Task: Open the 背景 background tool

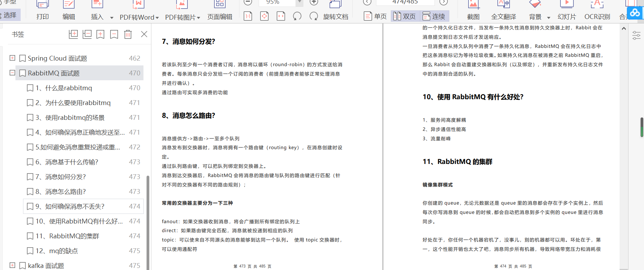Action: click(535, 11)
